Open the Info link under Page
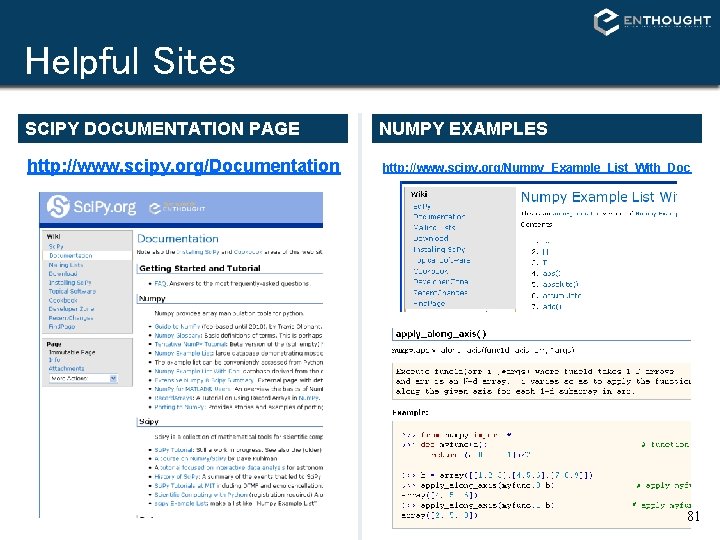Image resolution: width=720 pixels, height=540 pixels. click(55, 360)
